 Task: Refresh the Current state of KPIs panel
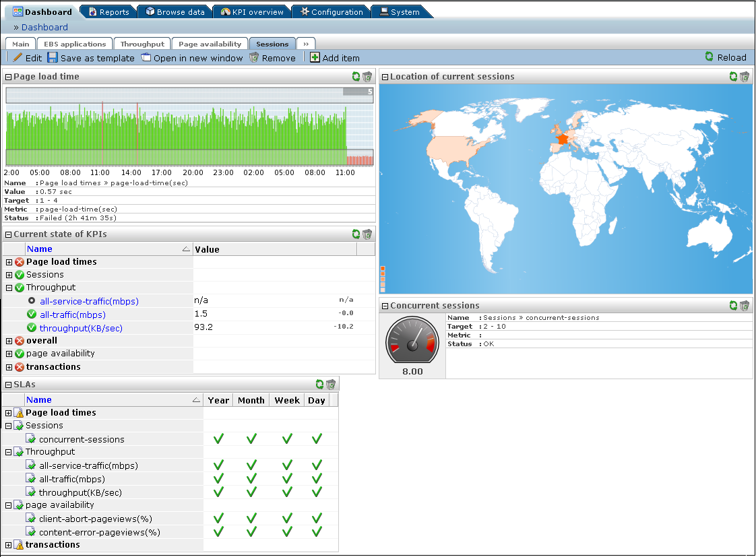click(x=356, y=234)
